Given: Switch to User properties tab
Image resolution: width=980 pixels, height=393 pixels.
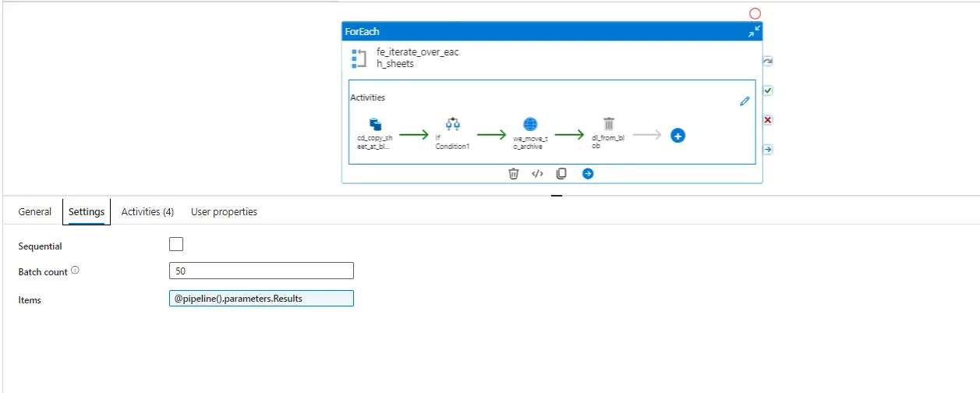Looking at the screenshot, I should tap(224, 212).
